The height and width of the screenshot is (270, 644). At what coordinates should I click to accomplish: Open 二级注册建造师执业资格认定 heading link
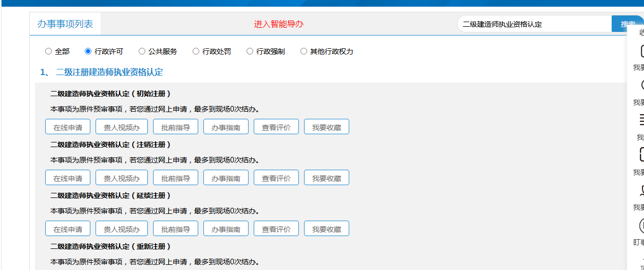[109, 73]
